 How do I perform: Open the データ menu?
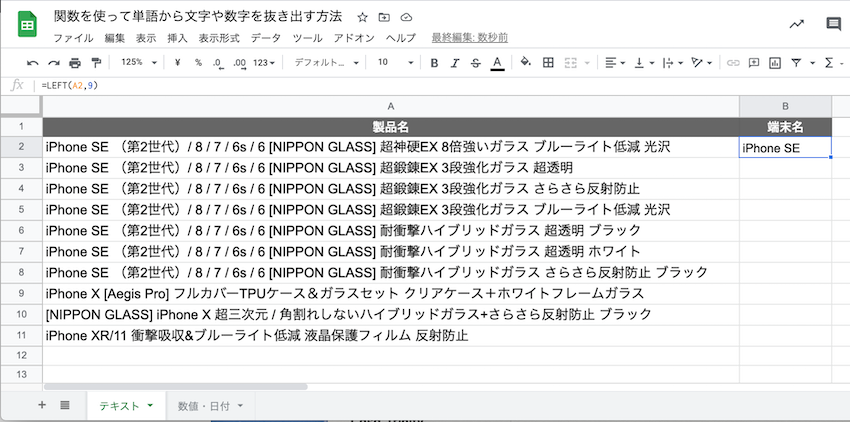265,38
